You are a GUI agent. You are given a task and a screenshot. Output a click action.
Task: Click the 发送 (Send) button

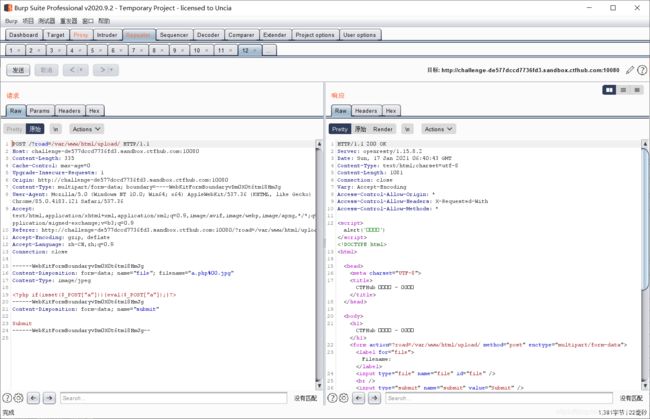click(18, 70)
